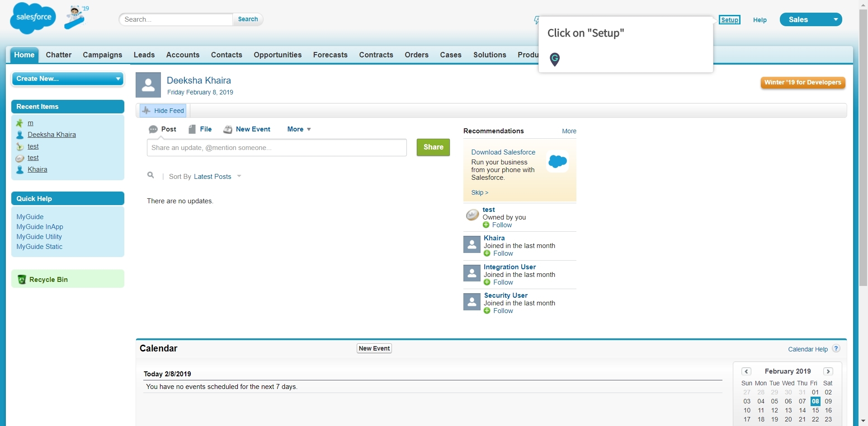
Task: Click user icon beside Deeksha Khaira recent item
Action: [x=20, y=135]
